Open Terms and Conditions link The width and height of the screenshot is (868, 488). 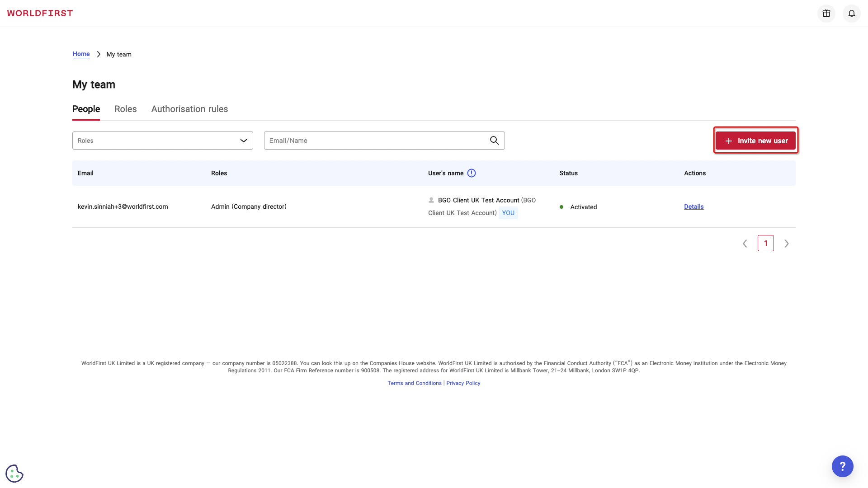pyautogui.click(x=415, y=383)
